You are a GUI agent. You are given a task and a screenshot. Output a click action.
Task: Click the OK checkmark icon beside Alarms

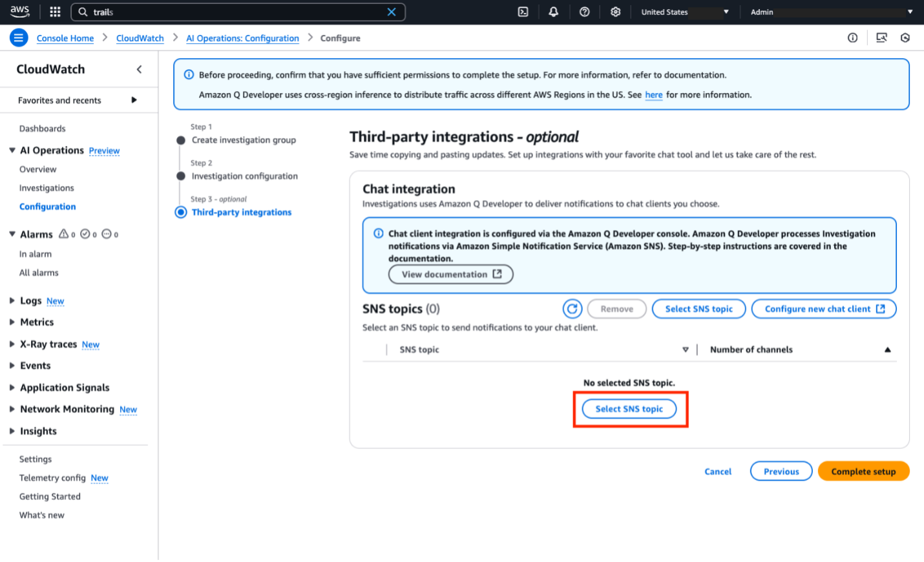[x=85, y=234]
